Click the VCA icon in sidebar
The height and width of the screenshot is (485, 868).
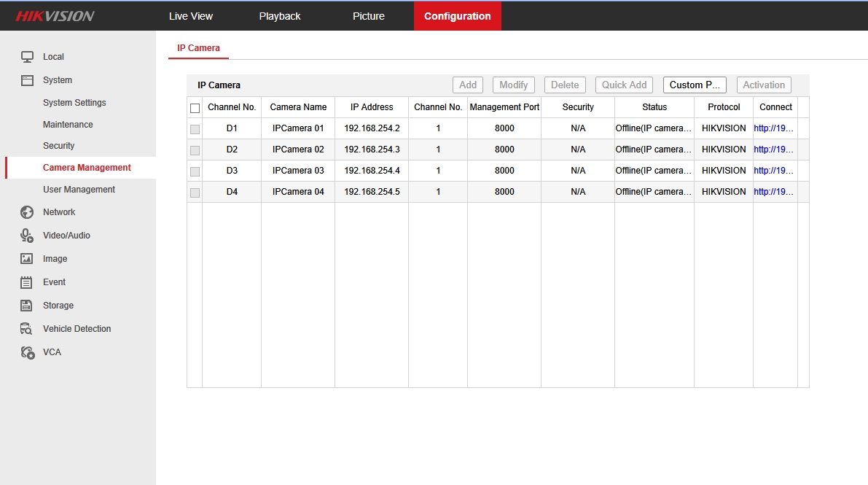(x=27, y=352)
